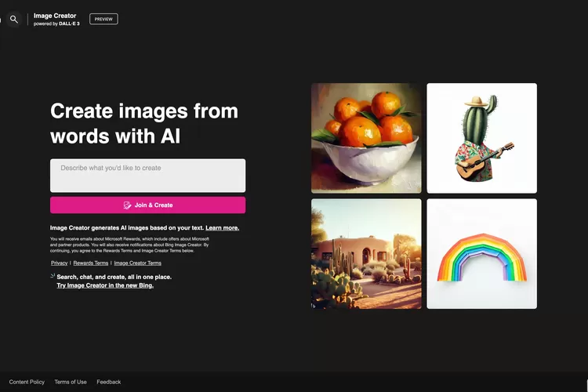The image size is (588, 392).
Task: Click the PREVIEW badge
Action: point(103,19)
